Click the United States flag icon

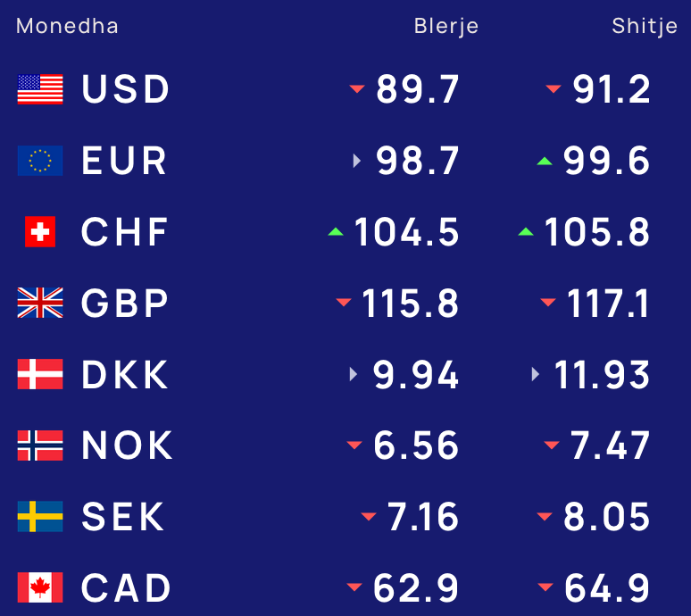40,89
